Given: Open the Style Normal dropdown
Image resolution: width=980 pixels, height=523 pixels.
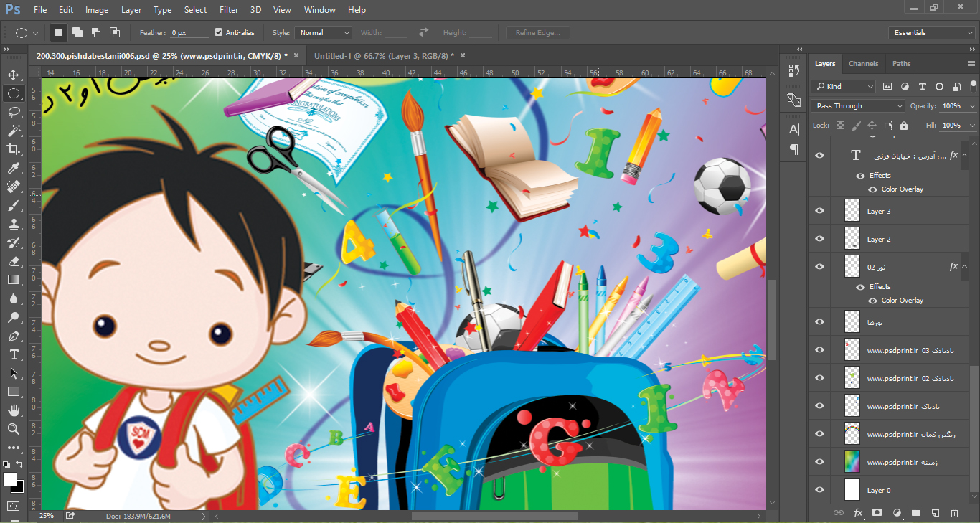Looking at the screenshot, I should [x=323, y=32].
